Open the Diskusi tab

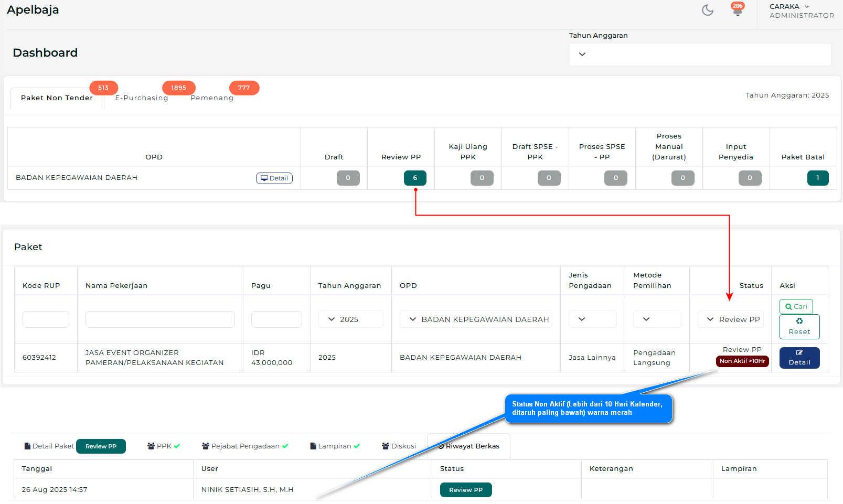coord(399,446)
